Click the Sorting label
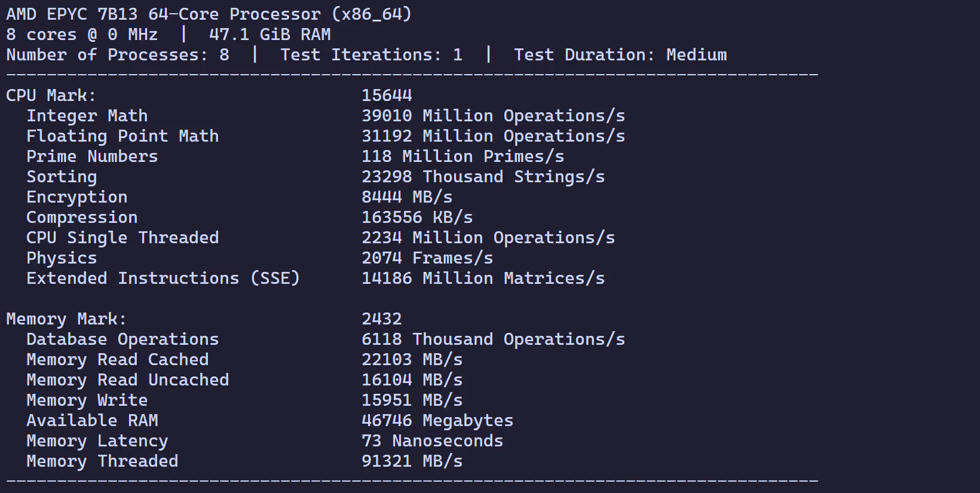The image size is (980, 493). (x=62, y=177)
